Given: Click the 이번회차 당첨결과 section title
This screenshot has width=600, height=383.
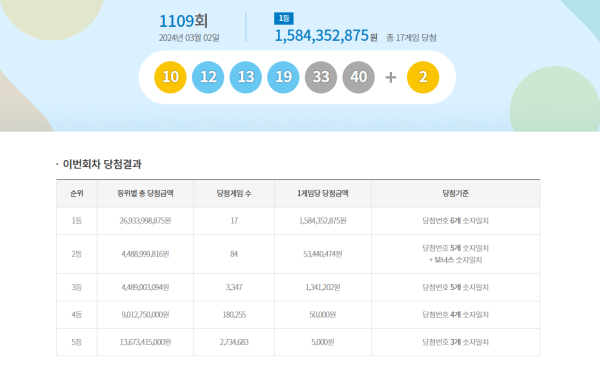Looking at the screenshot, I should (102, 164).
